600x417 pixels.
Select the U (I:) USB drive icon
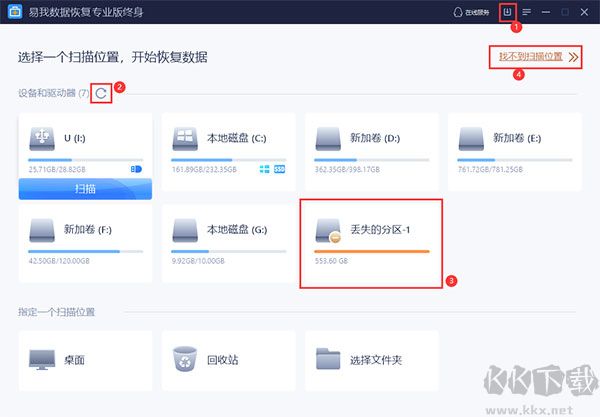42,139
